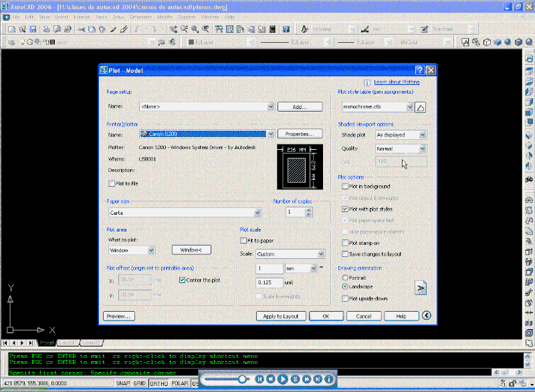Check the Plot upside-down option
This screenshot has height=392, width=535.
(x=345, y=298)
